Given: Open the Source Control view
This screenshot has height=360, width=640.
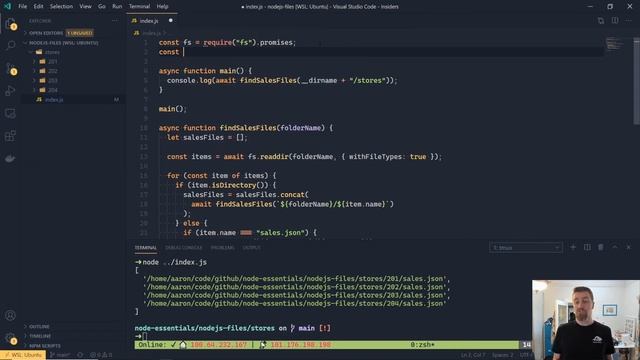Looking at the screenshot, I should 11,68.
